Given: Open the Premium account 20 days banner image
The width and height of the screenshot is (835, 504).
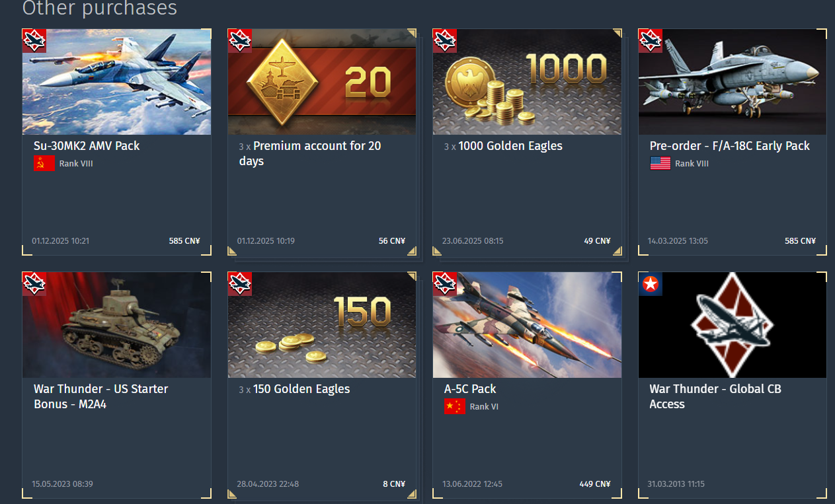Looking at the screenshot, I should click(322, 82).
